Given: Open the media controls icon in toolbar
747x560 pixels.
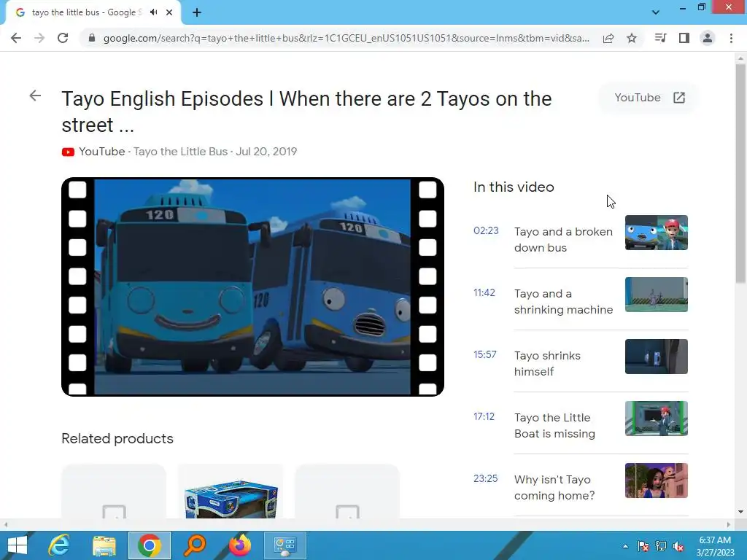Looking at the screenshot, I should [x=660, y=38].
